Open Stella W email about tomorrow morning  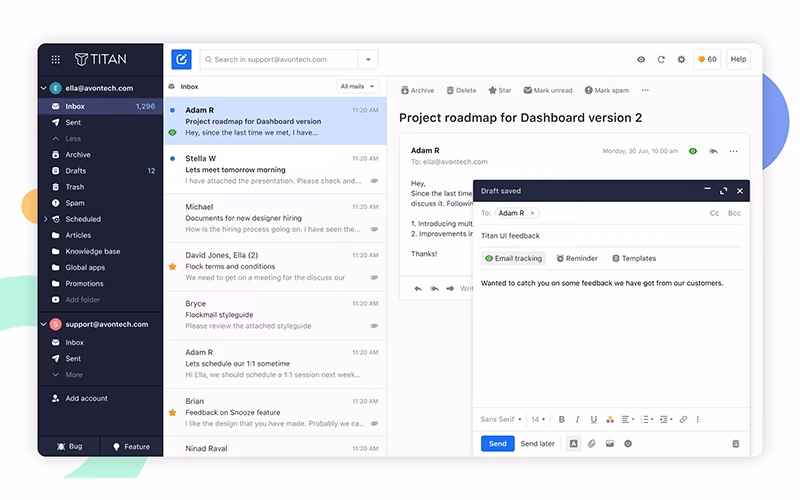point(276,170)
